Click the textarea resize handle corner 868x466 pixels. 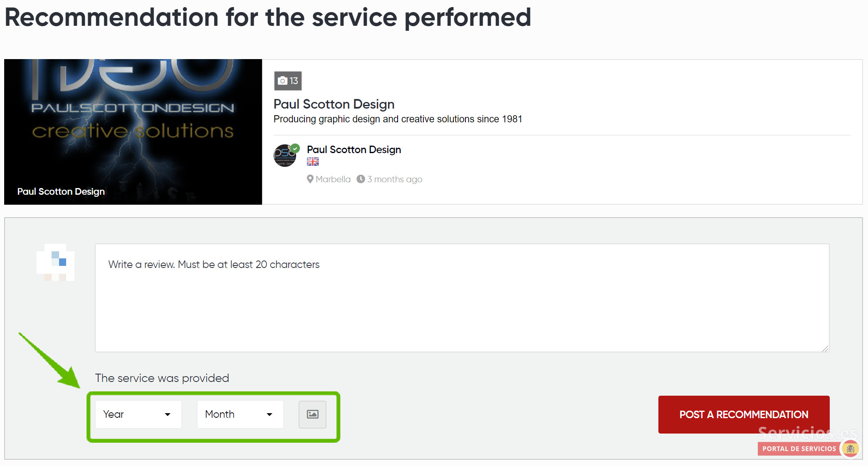[x=825, y=349]
